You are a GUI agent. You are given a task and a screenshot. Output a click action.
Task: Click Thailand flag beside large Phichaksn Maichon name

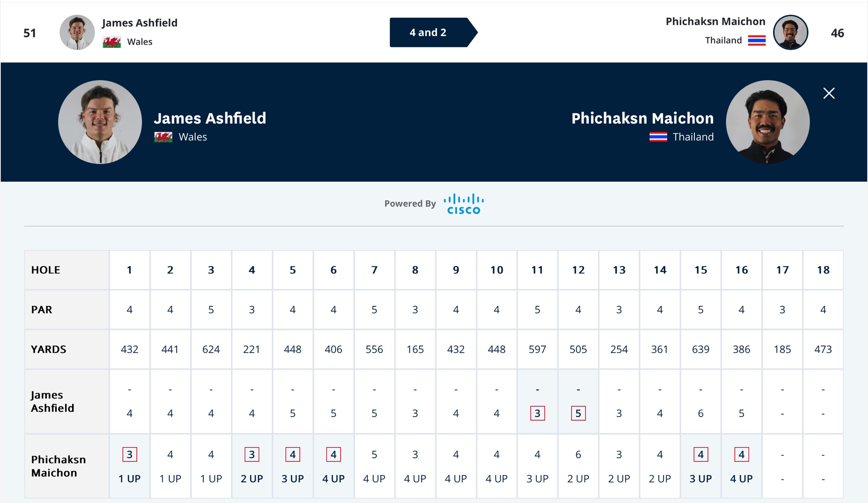(658, 137)
